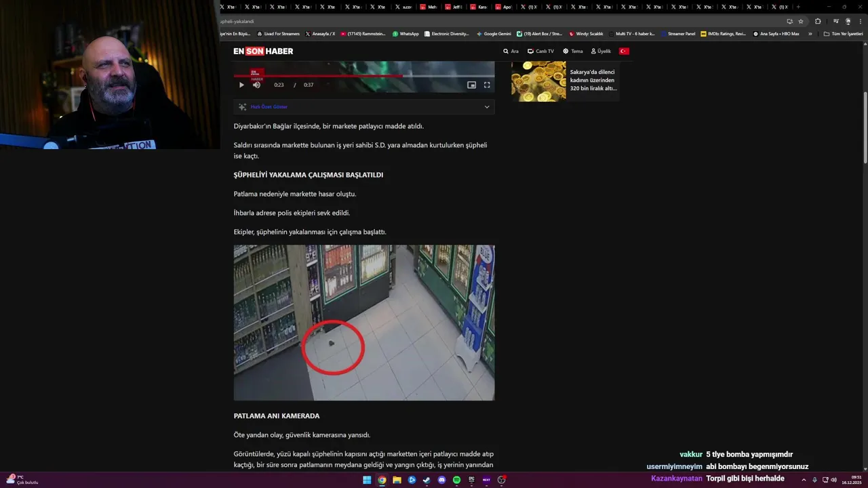Click the install app icon in address bar

click(789, 21)
